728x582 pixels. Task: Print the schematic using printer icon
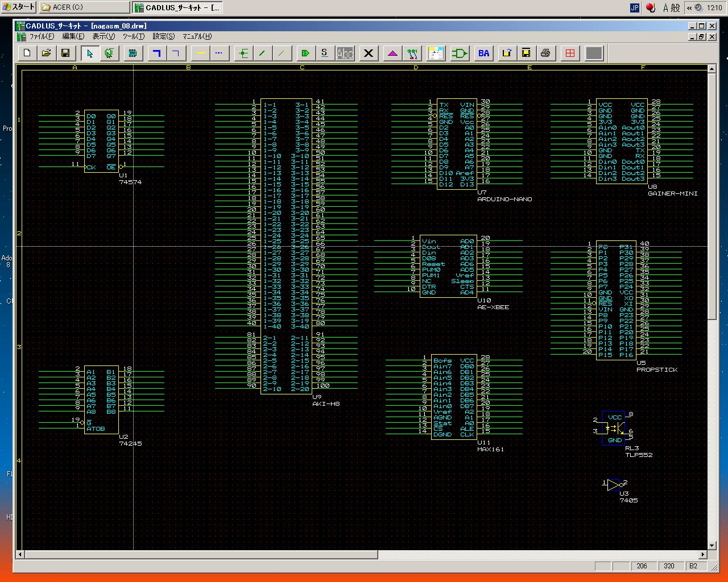545,53
